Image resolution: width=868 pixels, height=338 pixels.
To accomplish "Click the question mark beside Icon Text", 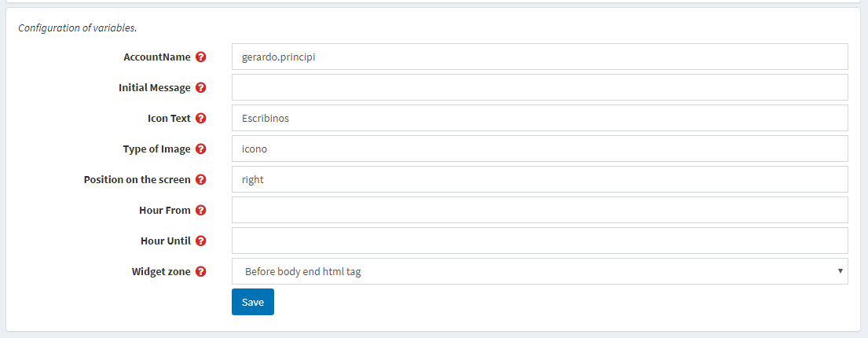I will (x=201, y=118).
